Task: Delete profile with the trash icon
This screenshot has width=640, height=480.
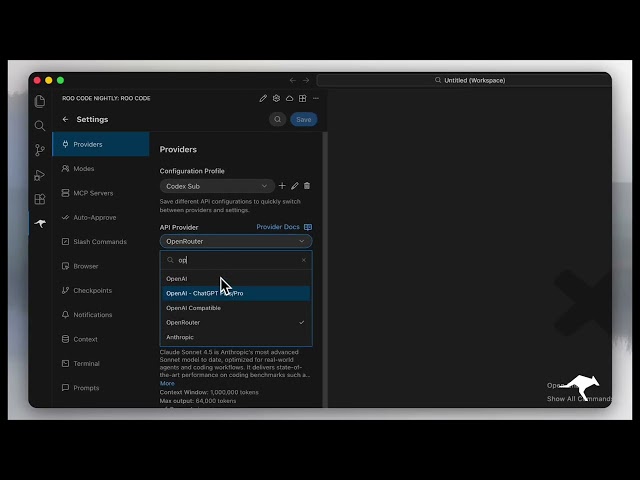Action: 307,186
